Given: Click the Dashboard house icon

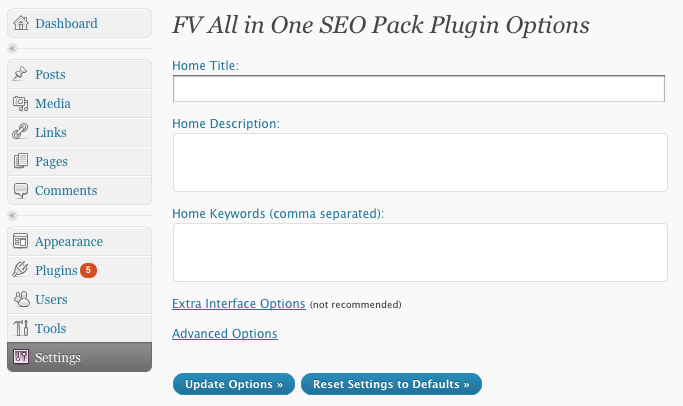Looking at the screenshot, I should [20, 23].
